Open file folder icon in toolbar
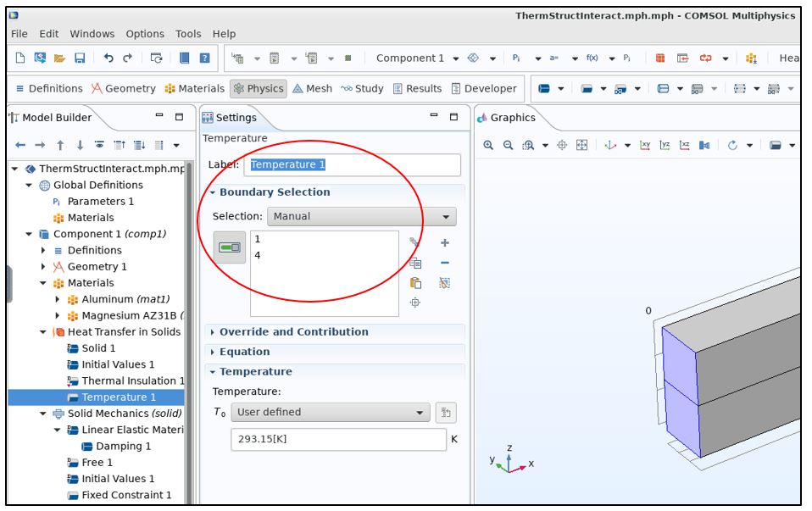The height and width of the screenshot is (511, 812). coord(59,58)
